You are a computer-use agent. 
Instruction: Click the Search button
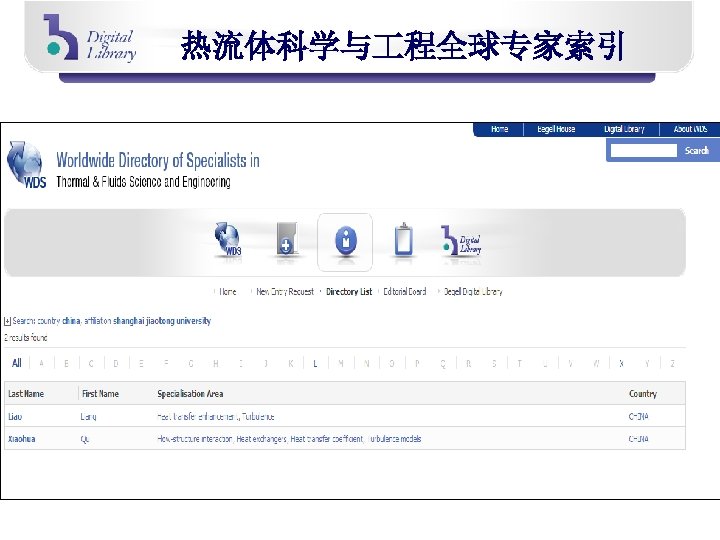697,151
